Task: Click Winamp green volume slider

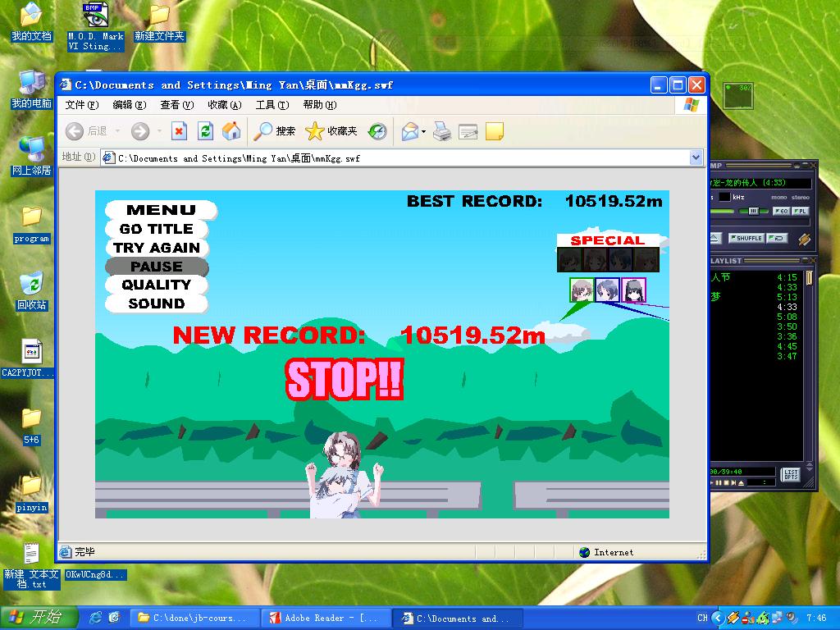Action: coord(722,212)
